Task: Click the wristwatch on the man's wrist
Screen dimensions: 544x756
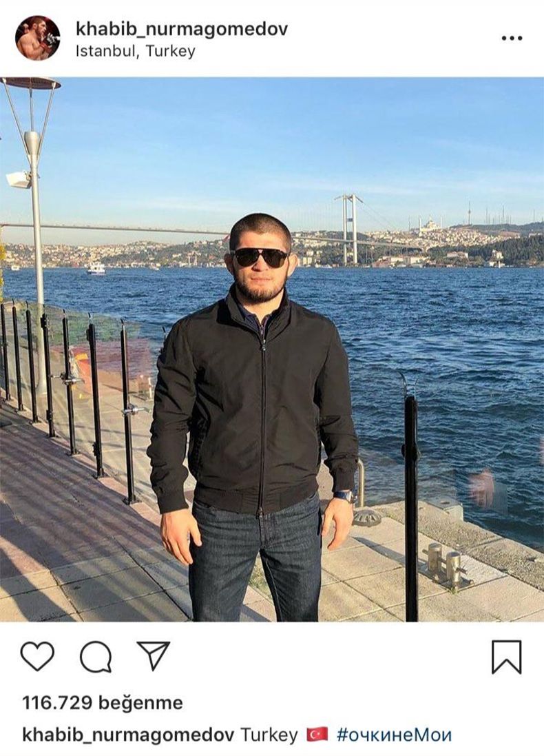Action: [344, 496]
